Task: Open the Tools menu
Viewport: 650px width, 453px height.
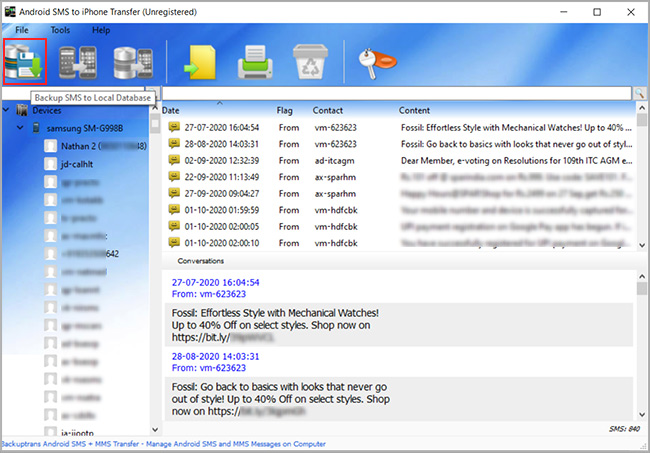Action: (60, 30)
